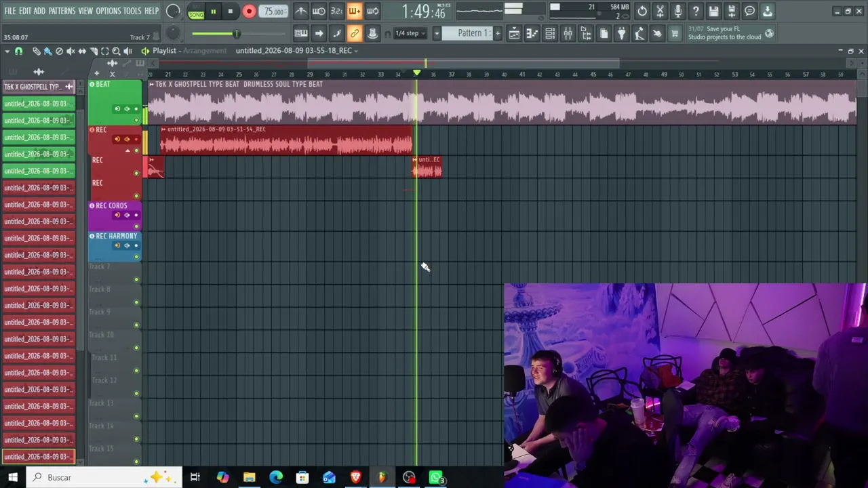The height and width of the screenshot is (488, 868).
Task: Toggle the metronome icon
Action: (301, 12)
